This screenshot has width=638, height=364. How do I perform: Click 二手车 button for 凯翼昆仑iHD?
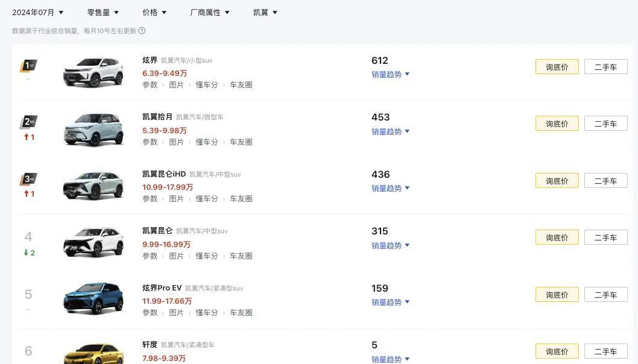606,181
